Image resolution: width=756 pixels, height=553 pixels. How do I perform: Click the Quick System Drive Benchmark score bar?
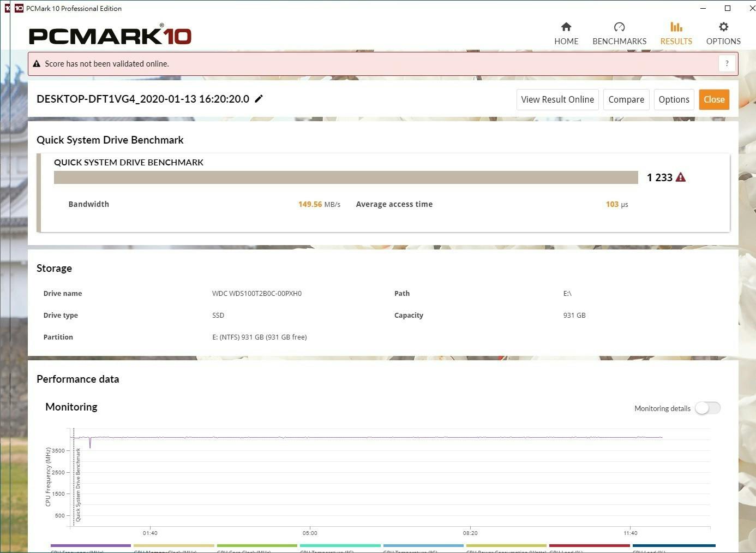346,177
